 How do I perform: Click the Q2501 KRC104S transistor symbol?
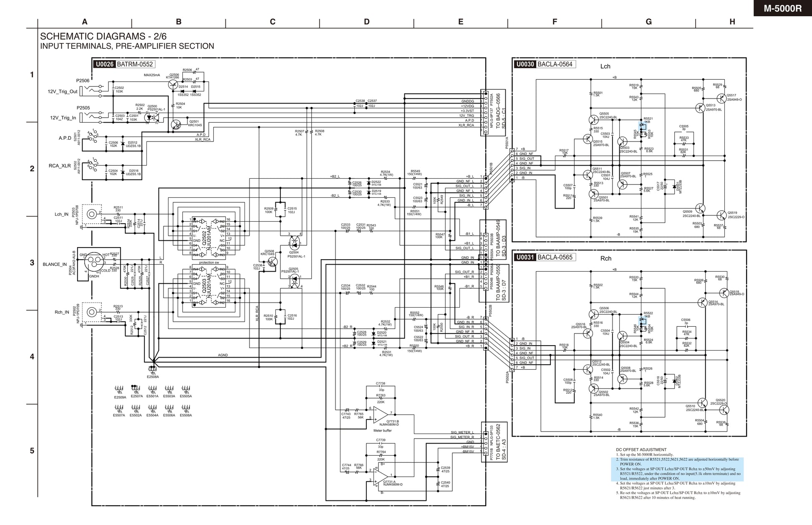(177, 124)
